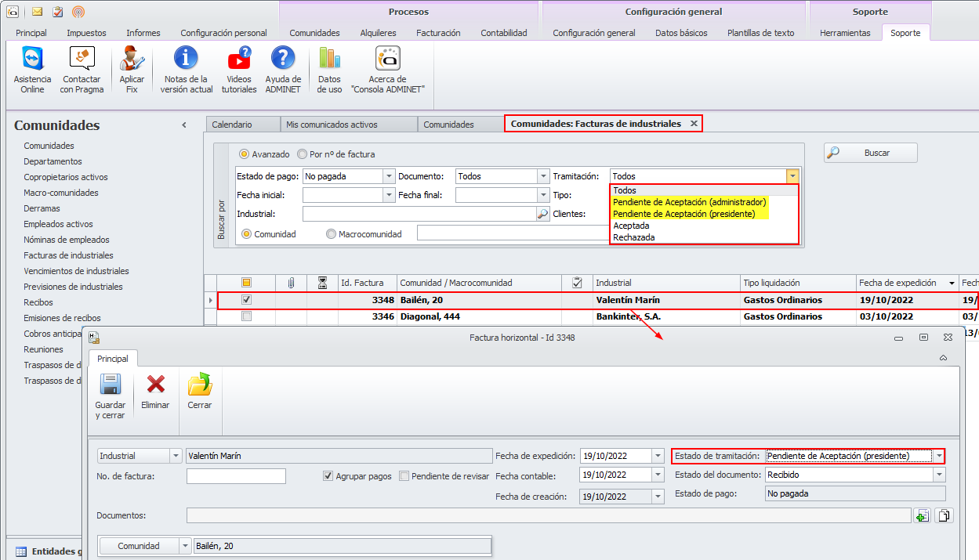Screen dimensions: 979x560
Task: Launch the Aplicar Fix tool
Action: [132, 60]
